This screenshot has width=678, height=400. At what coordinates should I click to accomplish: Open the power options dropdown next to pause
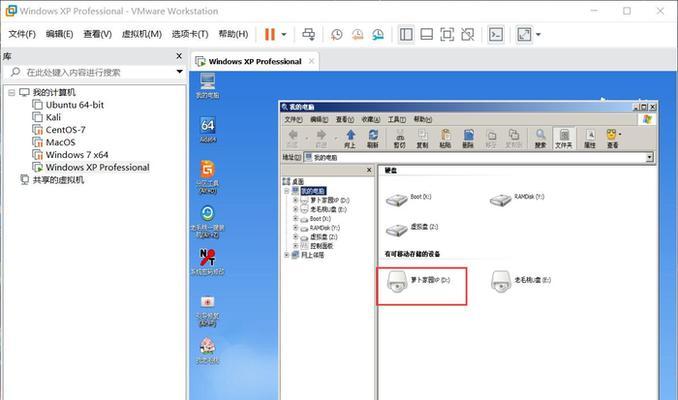tap(284, 35)
